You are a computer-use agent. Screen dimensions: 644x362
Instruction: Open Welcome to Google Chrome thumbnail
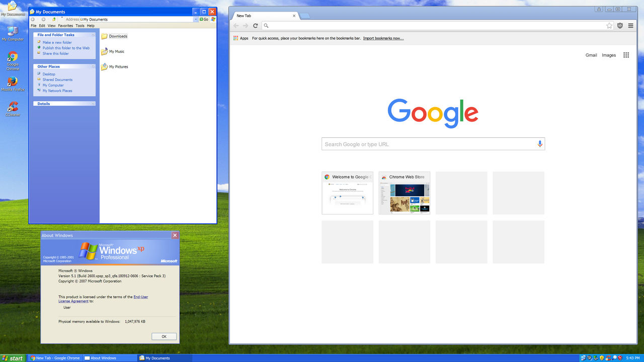tap(347, 193)
